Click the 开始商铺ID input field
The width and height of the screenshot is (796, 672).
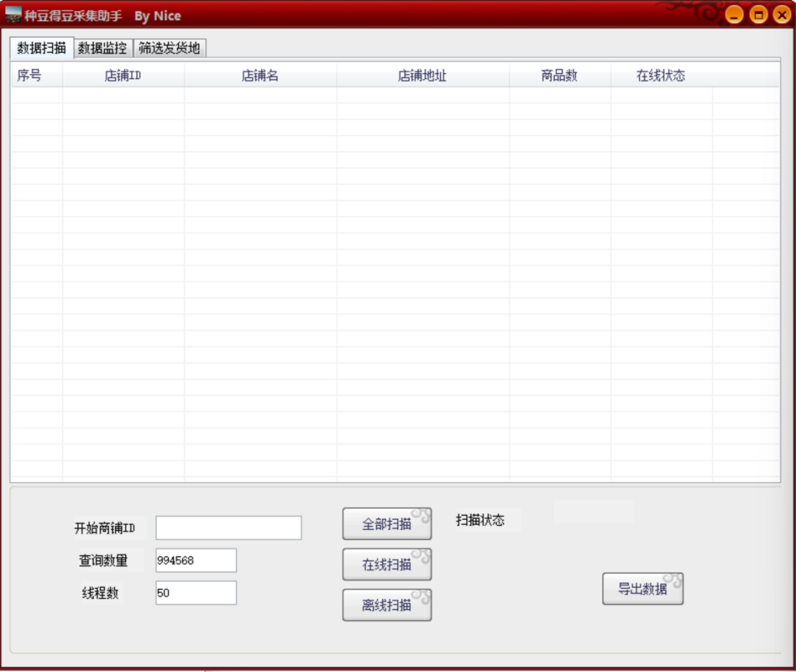point(228,528)
